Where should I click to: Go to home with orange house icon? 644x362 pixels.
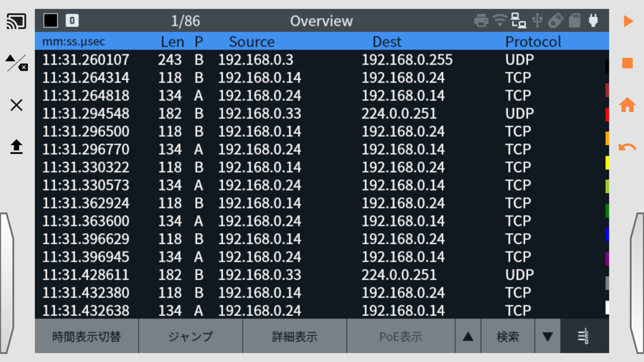628,105
